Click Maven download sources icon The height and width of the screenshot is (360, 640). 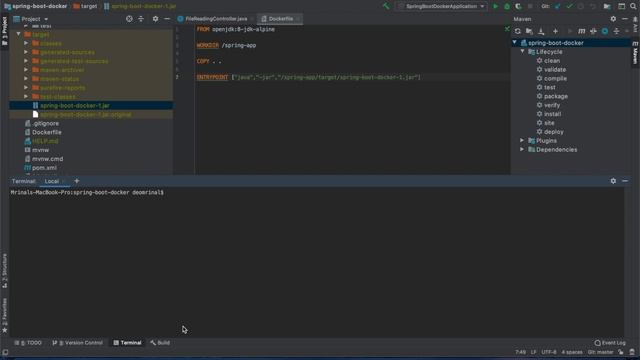click(541, 31)
